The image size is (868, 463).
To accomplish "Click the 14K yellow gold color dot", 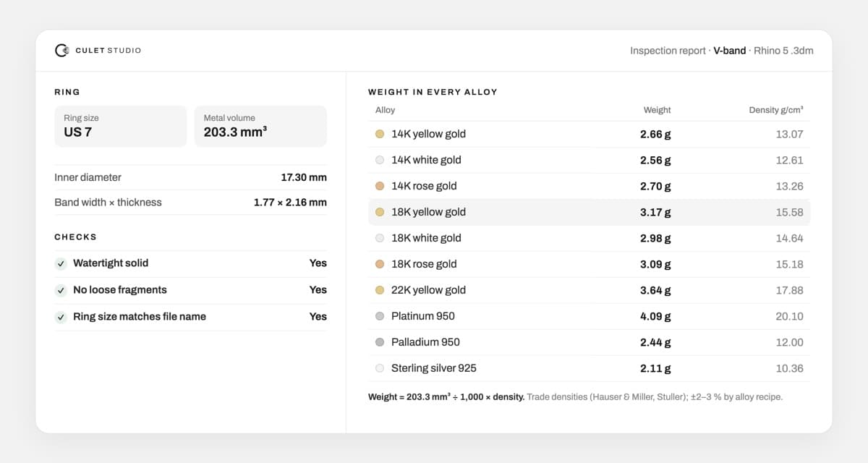I will pyautogui.click(x=380, y=134).
